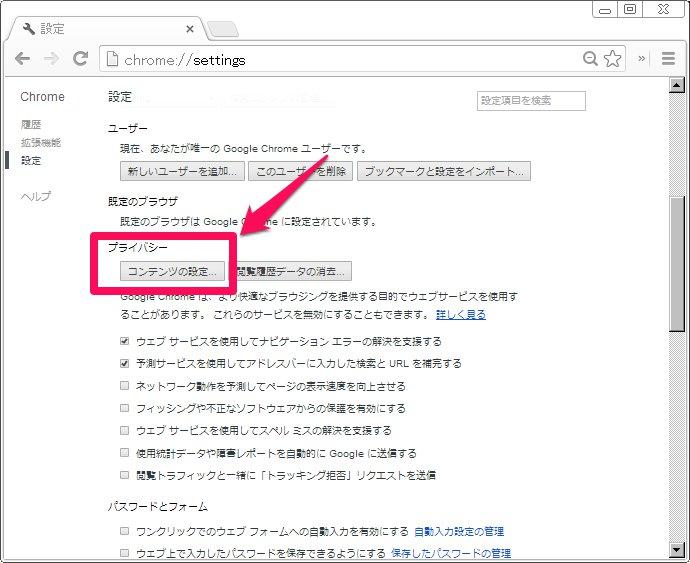
Task: Click the 新しいユーザーを追加 button
Action: (x=182, y=171)
